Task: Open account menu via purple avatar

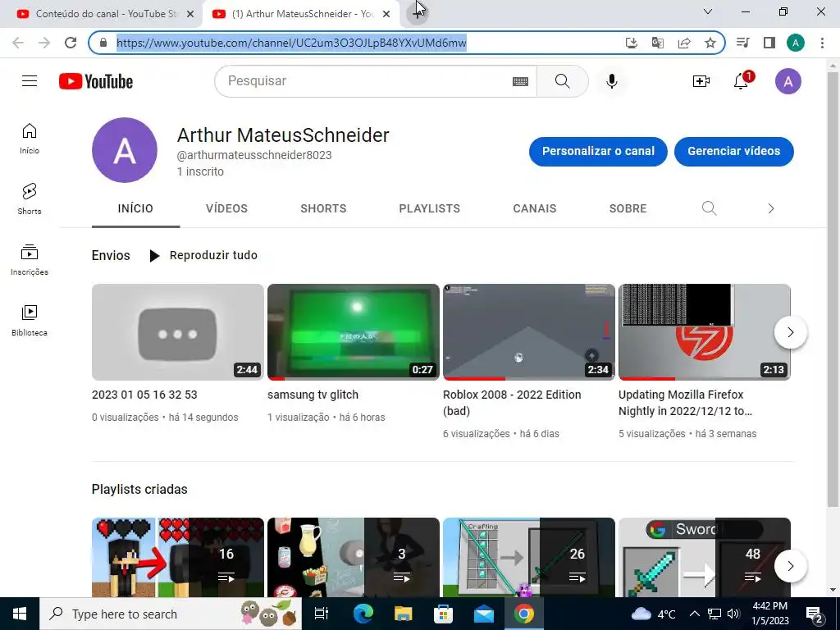Action: click(788, 81)
